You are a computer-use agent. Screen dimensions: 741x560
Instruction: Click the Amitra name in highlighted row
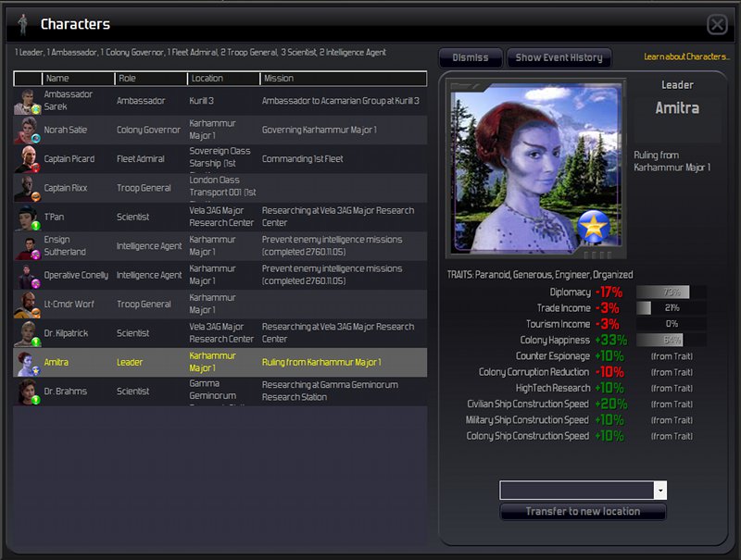57,363
